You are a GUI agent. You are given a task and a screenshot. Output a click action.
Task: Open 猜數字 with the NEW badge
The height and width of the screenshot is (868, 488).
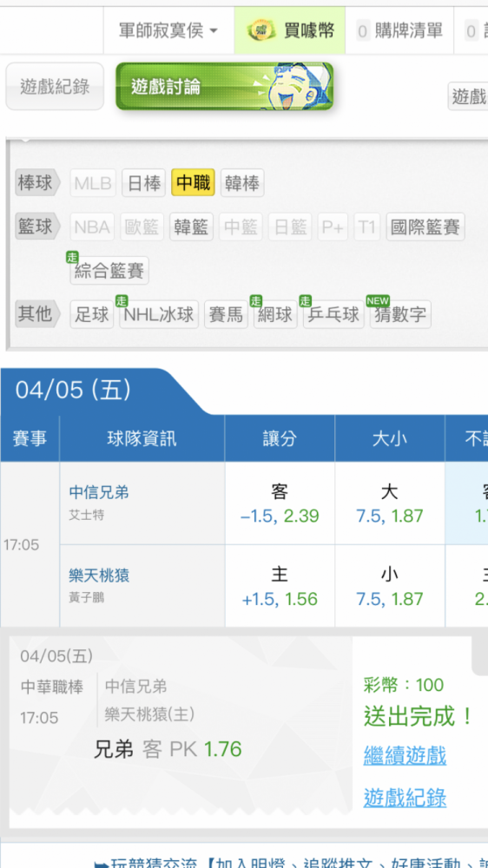pos(400,314)
